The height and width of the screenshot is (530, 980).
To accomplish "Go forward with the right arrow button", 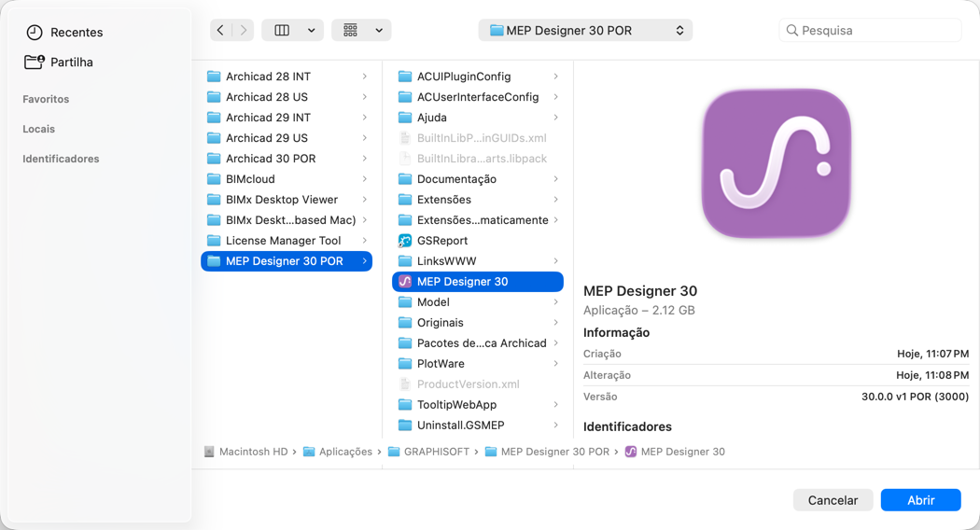I will pyautogui.click(x=243, y=30).
